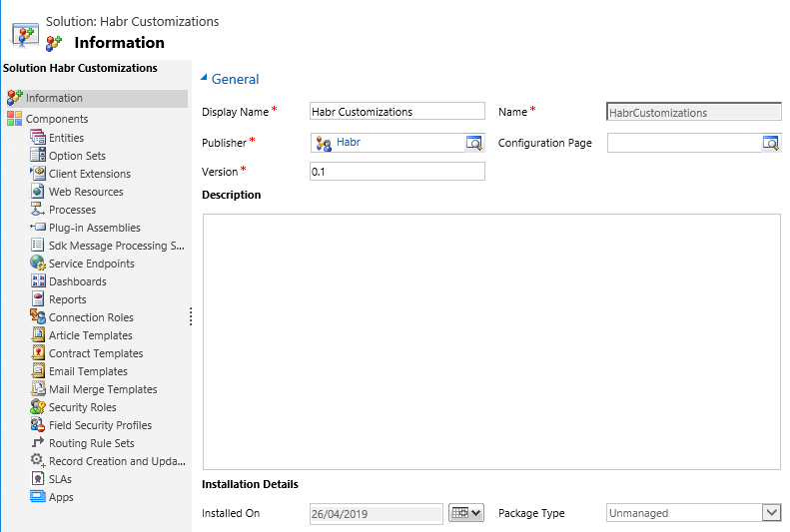Viewport: 790px width, 532px height.
Task: Click the Service Endpoints icon
Action: [38, 263]
